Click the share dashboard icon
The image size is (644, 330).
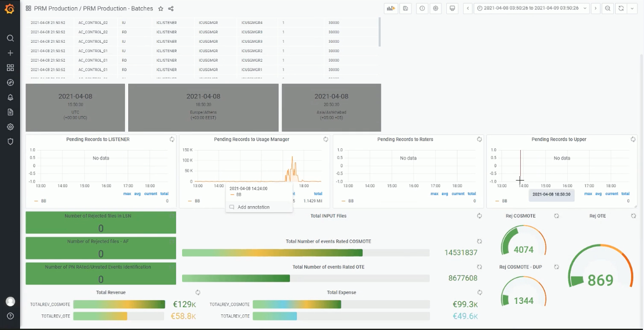170,8
